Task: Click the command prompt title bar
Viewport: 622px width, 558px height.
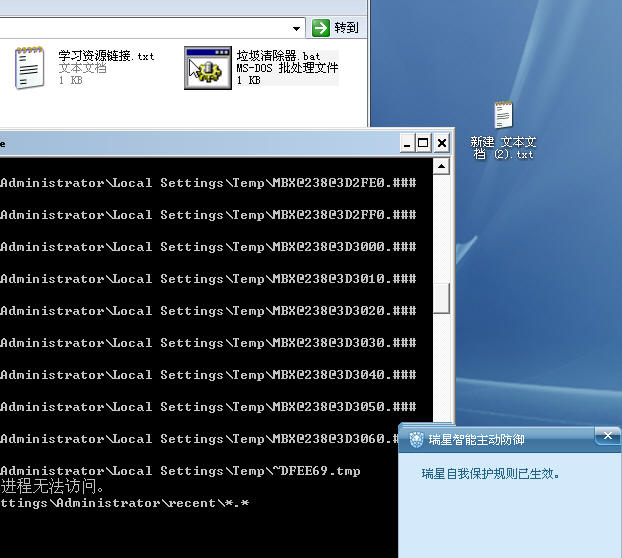Action: [198, 143]
